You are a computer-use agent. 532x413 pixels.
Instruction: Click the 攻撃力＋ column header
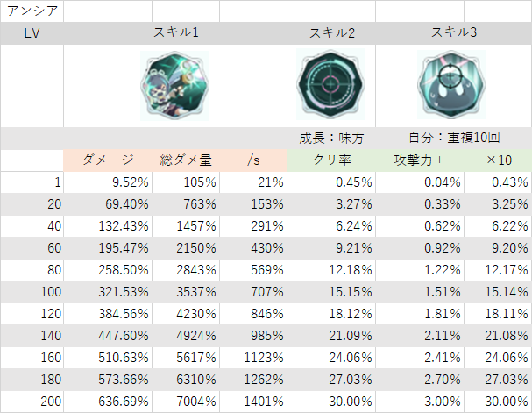point(420,160)
